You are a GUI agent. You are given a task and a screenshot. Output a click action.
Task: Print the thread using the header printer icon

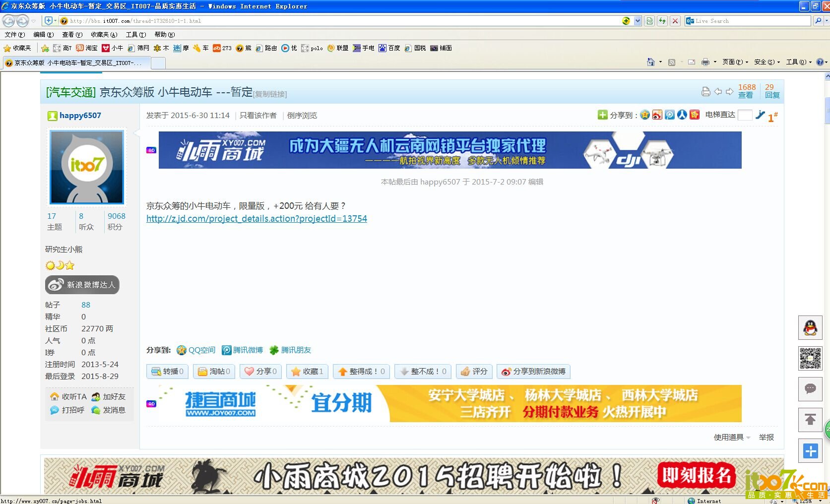coord(705,91)
